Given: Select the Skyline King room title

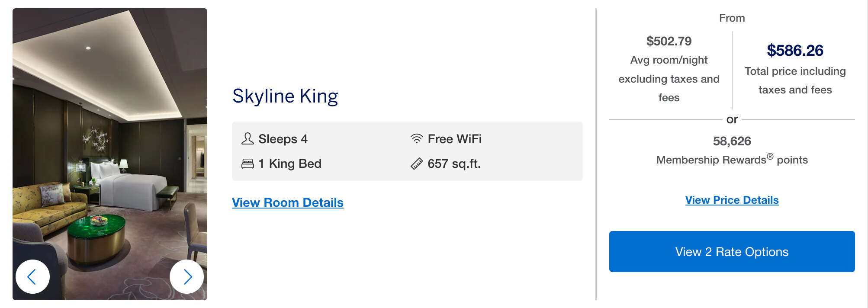Looking at the screenshot, I should [285, 96].
